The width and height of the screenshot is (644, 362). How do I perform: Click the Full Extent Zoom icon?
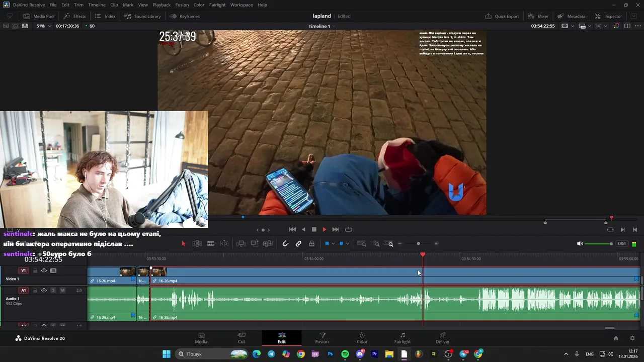coord(361,244)
